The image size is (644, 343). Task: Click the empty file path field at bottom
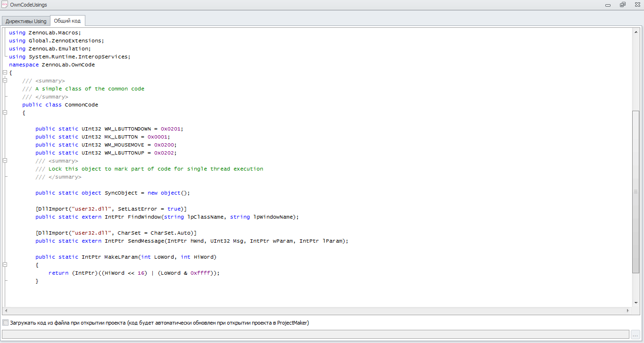[x=316, y=335]
